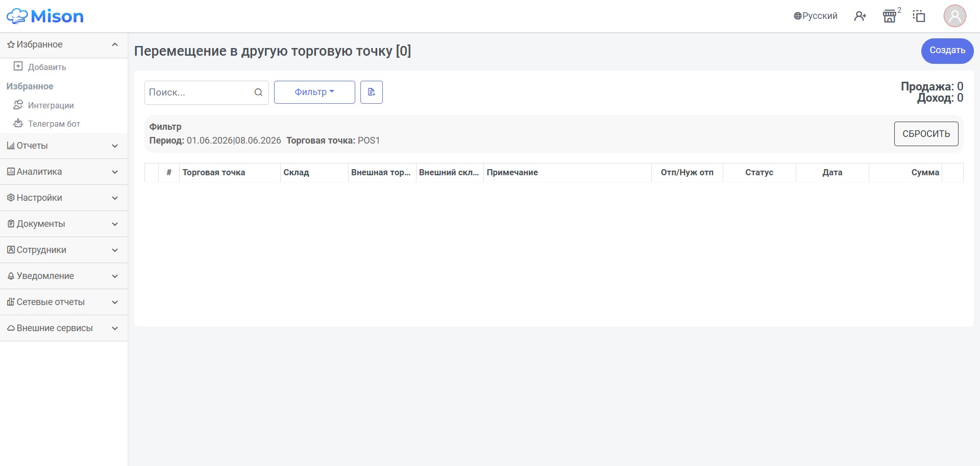The image size is (980, 466).
Task: Expand the Уведомление menu section
Action: (x=64, y=276)
